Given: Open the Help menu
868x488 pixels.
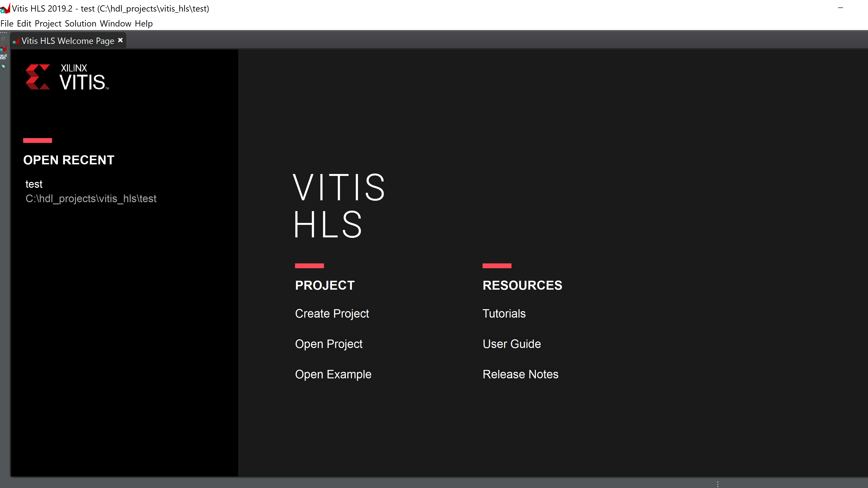Looking at the screenshot, I should (144, 24).
